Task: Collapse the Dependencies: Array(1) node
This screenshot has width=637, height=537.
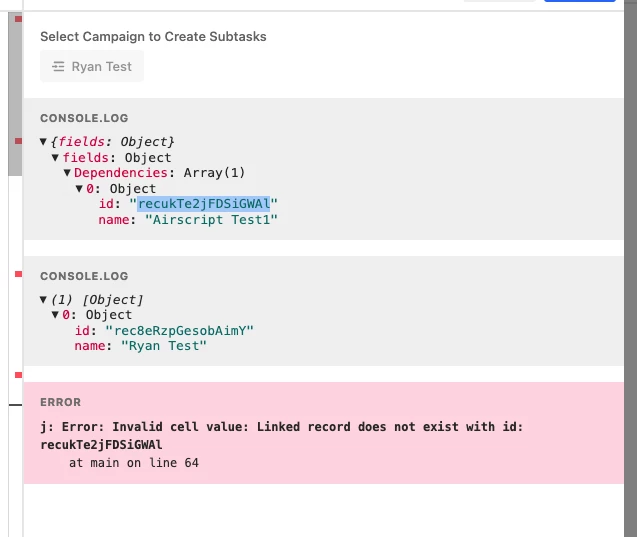Action: (67, 173)
